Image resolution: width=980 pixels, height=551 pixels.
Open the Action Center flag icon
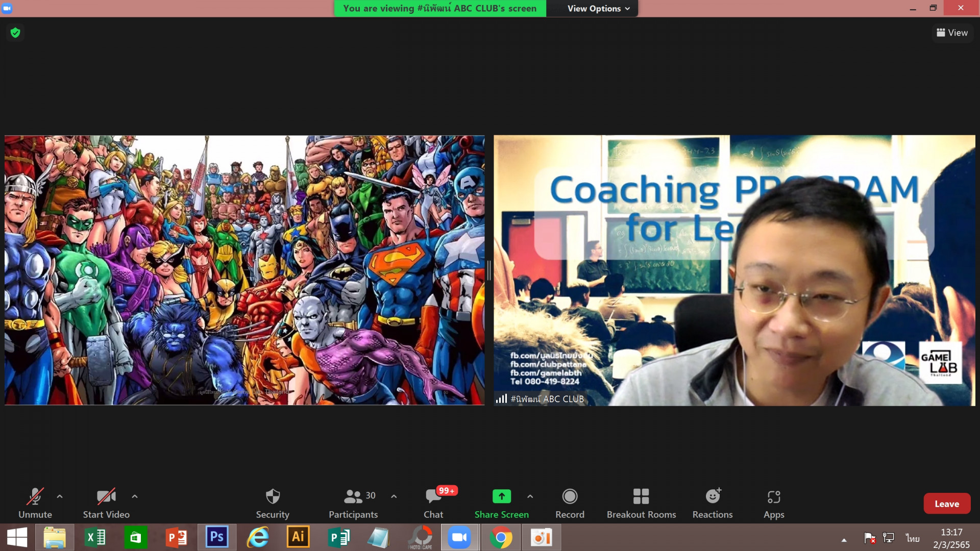[x=870, y=538]
